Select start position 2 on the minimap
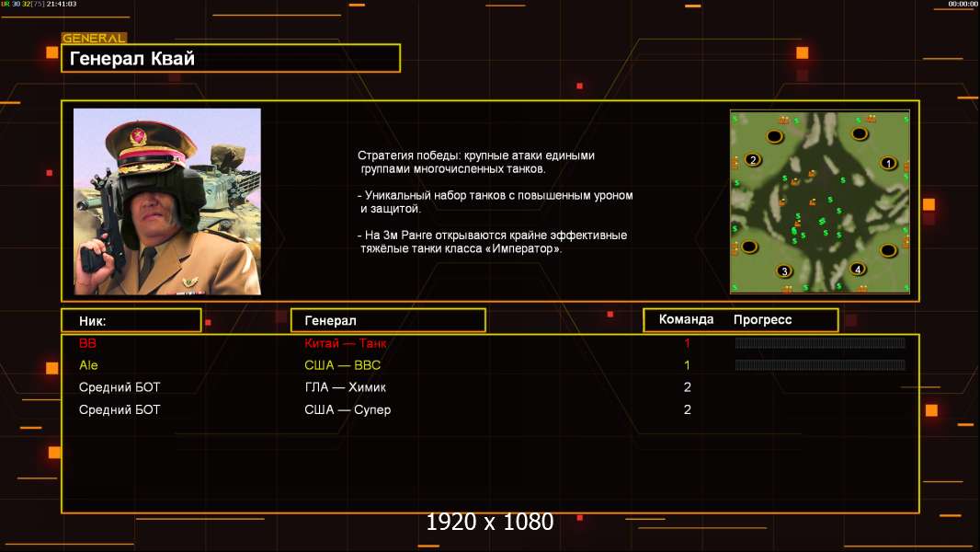The image size is (980, 552). [753, 160]
